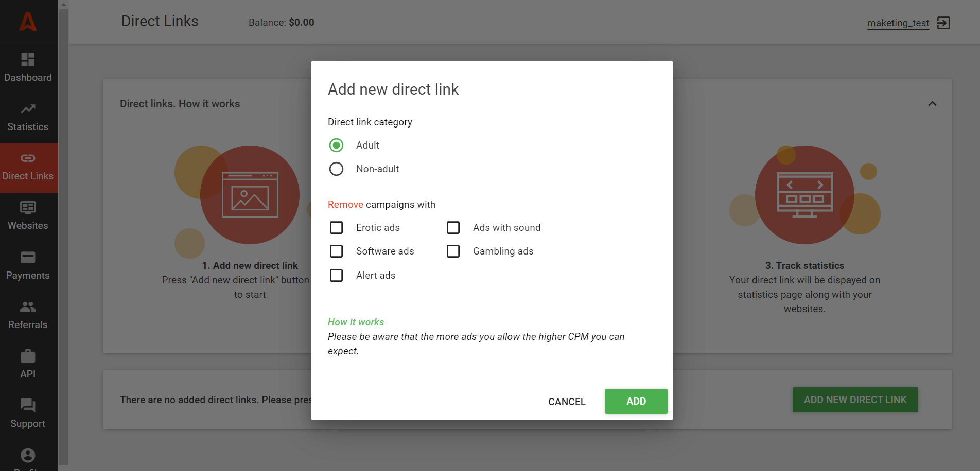Click CANCEL to dismiss the dialog
This screenshot has width=980, height=471.
tap(567, 402)
